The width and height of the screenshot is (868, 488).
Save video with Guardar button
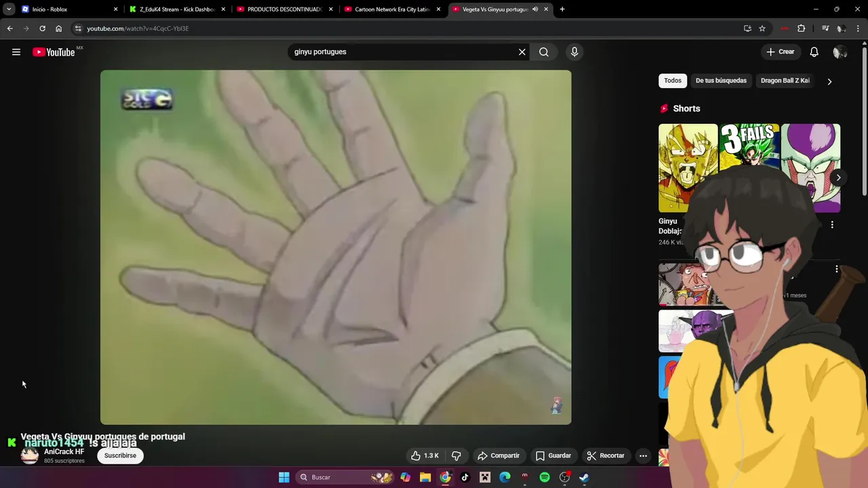[x=553, y=455]
